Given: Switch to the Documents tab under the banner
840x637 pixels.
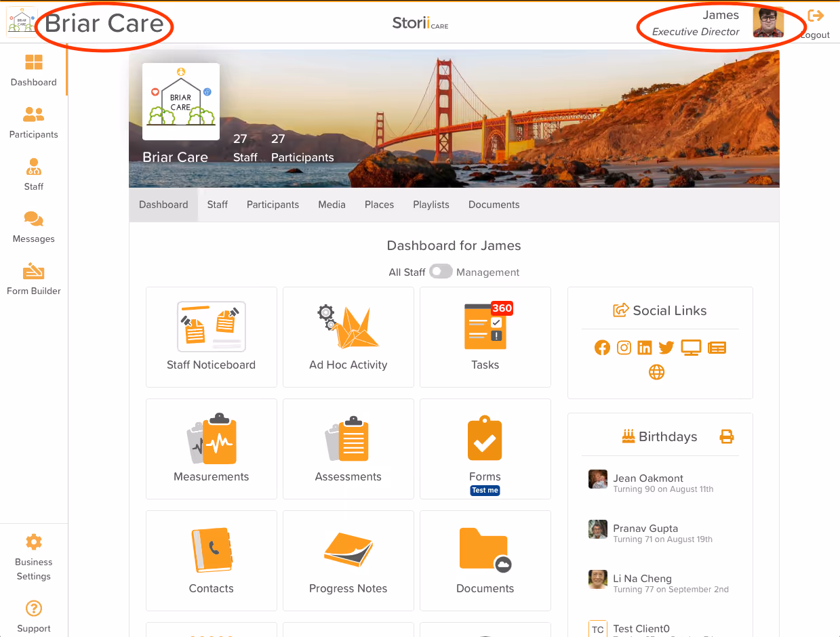Looking at the screenshot, I should (494, 205).
